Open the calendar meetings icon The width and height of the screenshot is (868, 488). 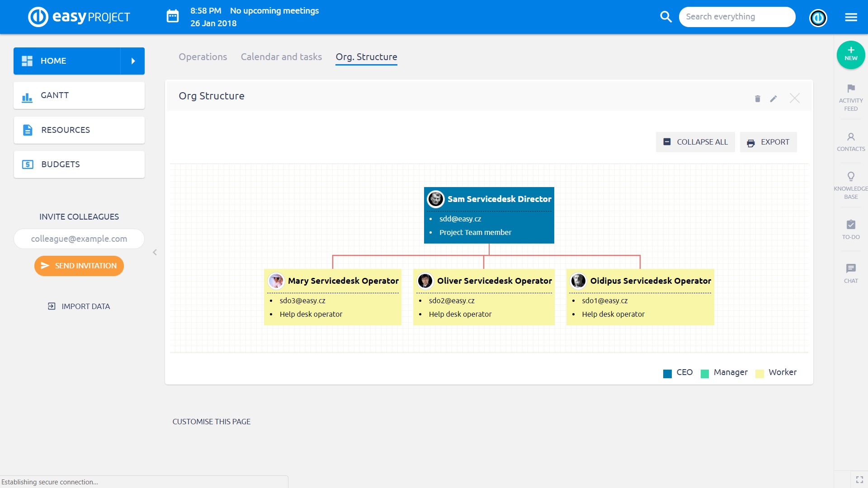point(173,17)
